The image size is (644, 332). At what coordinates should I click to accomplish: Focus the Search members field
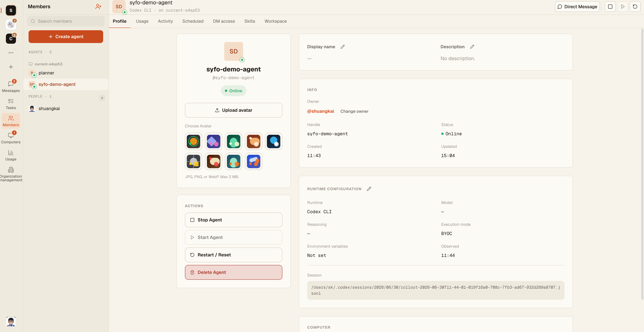66,21
